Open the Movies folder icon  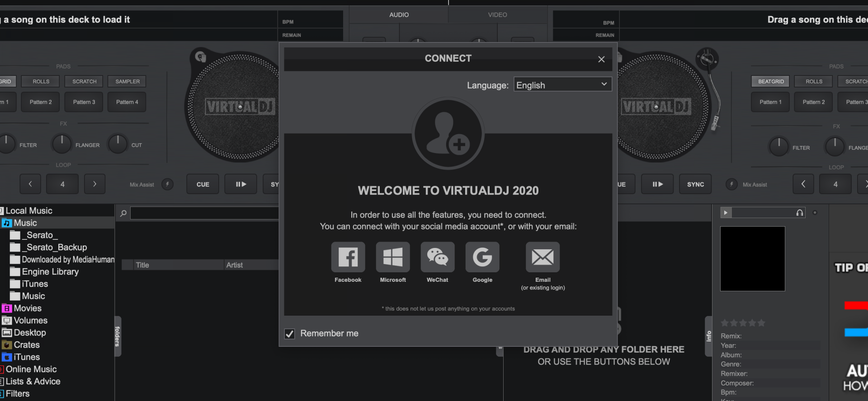[x=7, y=308]
